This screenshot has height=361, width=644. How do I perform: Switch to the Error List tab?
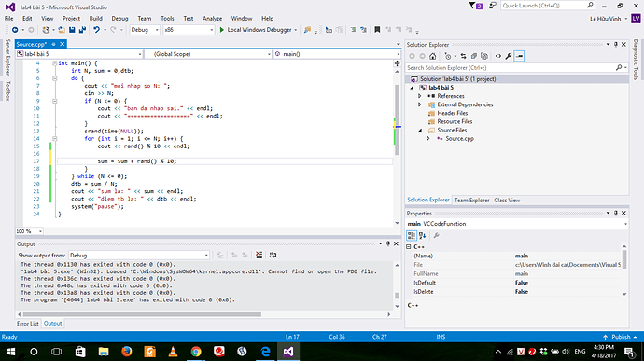point(27,324)
